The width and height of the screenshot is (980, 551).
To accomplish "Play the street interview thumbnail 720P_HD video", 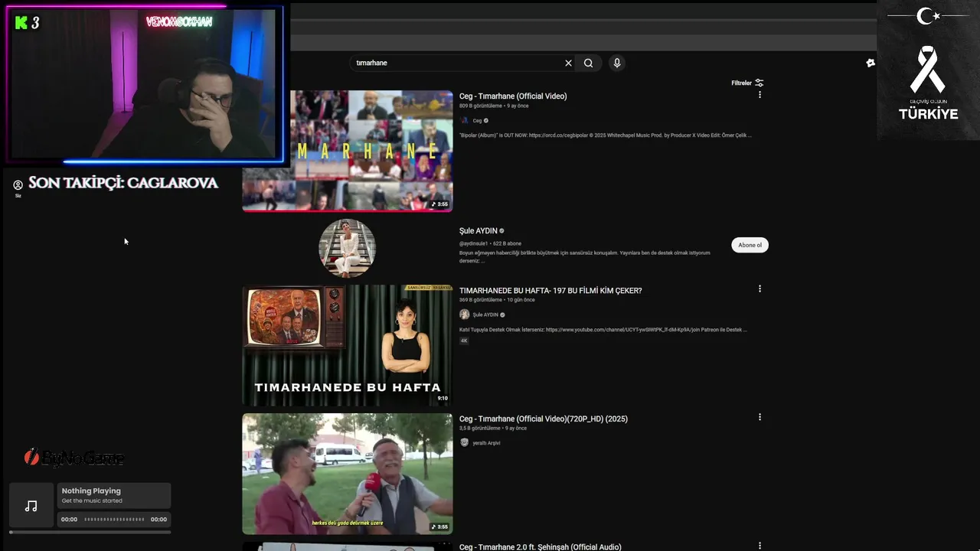I will [x=347, y=474].
